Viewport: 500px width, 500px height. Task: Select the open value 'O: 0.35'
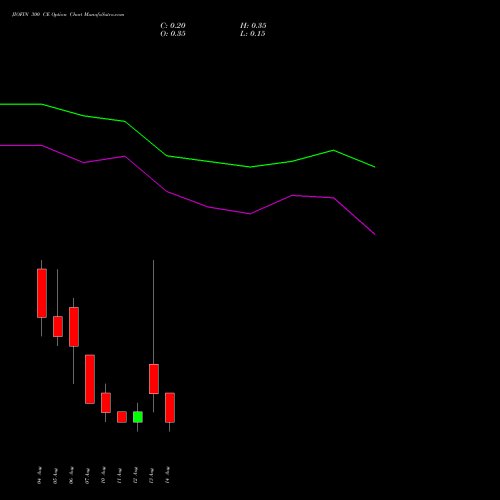coord(173,34)
